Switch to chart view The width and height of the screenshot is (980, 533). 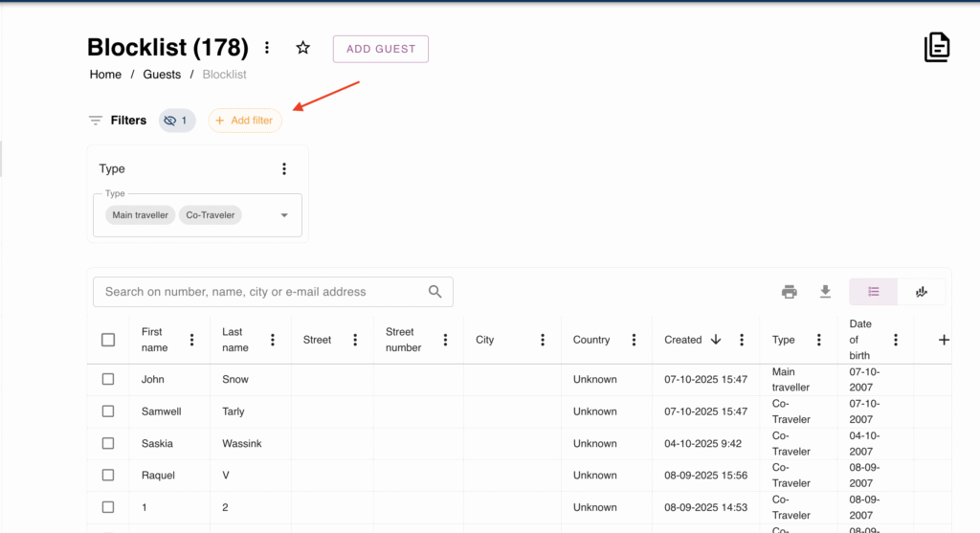click(x=922, y=292)
